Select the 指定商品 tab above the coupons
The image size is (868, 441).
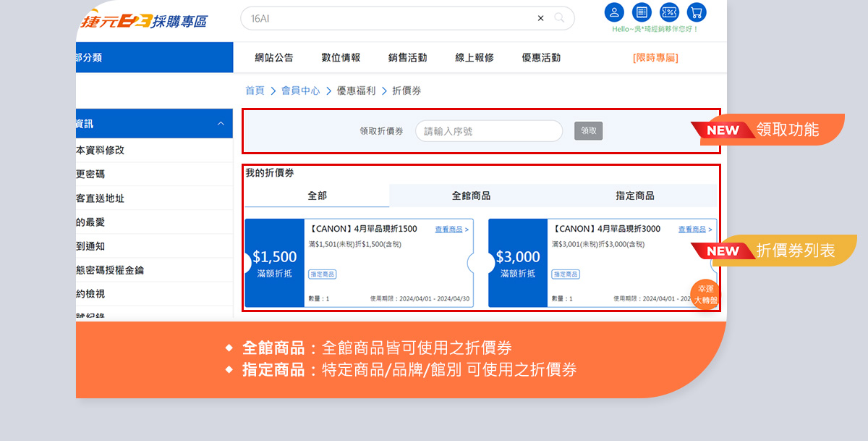pyautogui.click(x=635, y=196)
